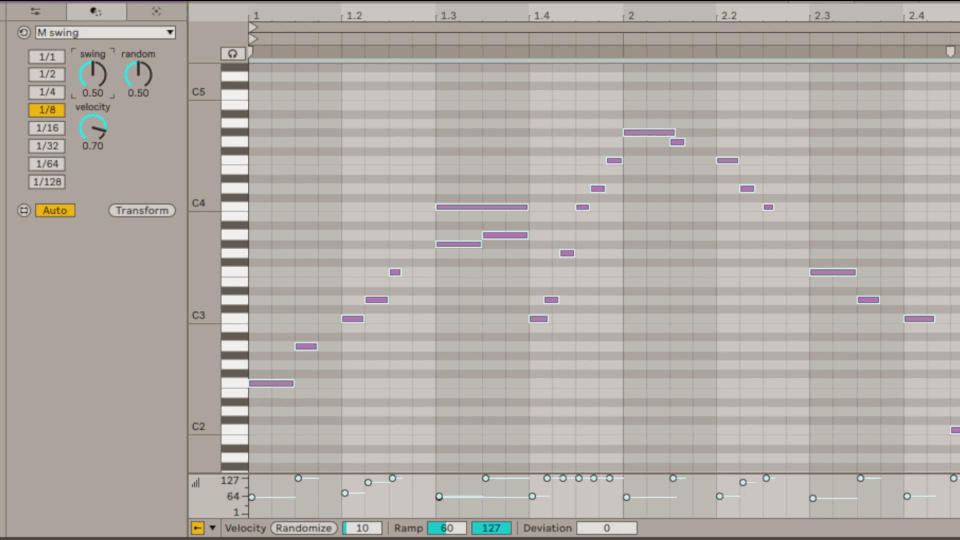Click the icon left of Auto
960x540 pixels.
pyautogui.click(x=24, y=210)
